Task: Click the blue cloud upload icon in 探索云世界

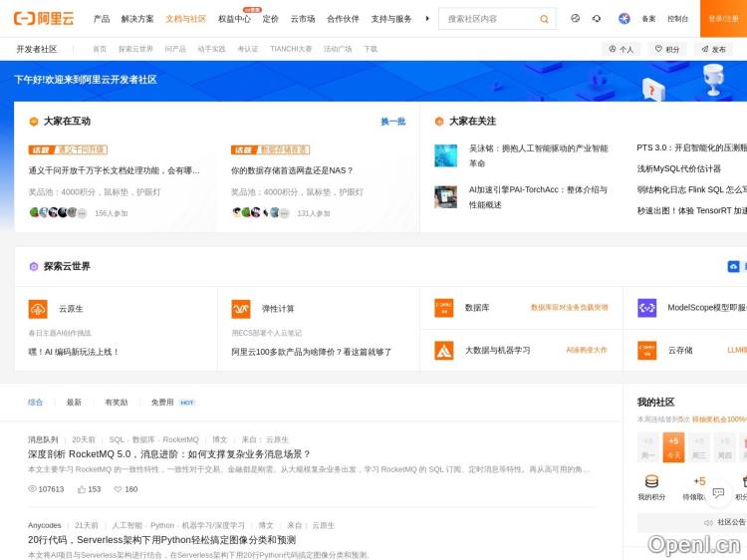Action: (733, 266)
